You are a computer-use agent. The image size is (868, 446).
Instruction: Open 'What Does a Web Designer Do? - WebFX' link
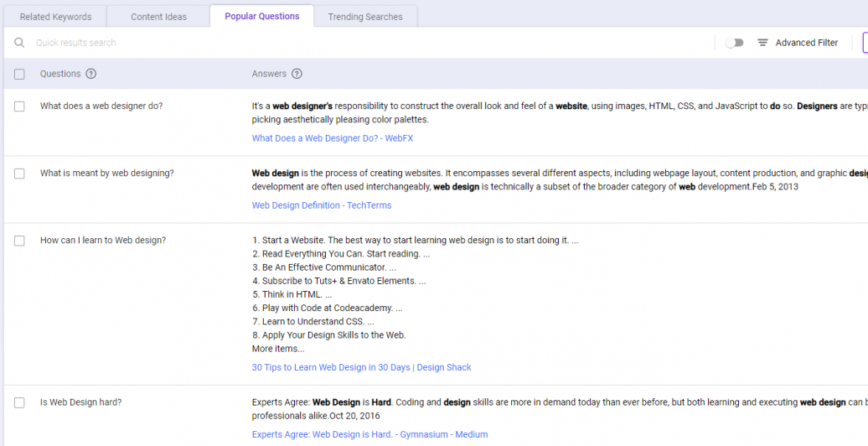click(x=332, y=138)
